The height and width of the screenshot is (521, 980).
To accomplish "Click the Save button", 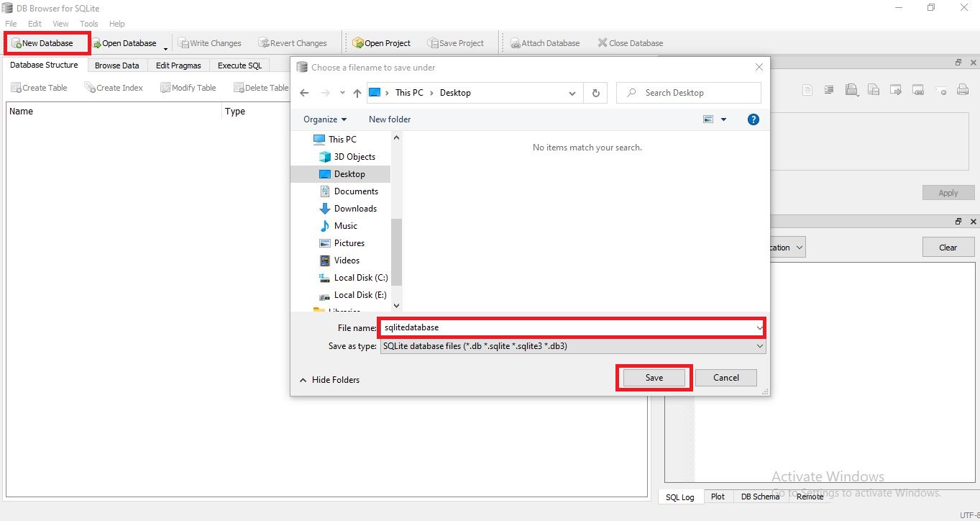I will click(654, 378).
